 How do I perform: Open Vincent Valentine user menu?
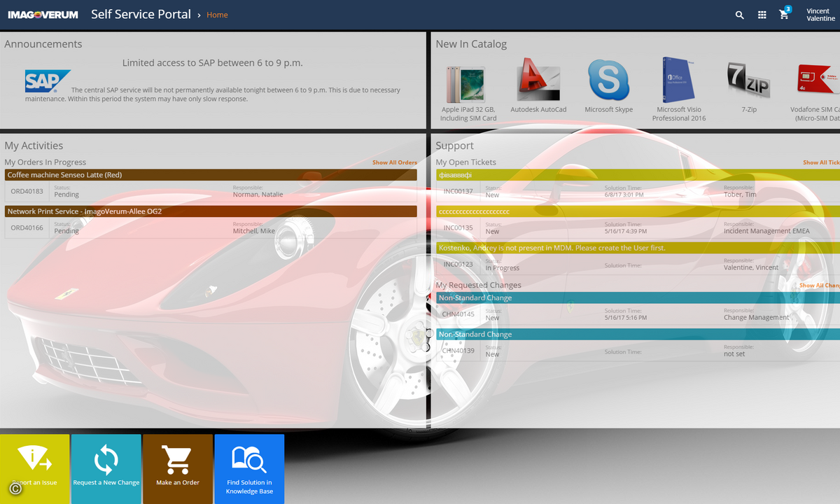coord(821,15)
